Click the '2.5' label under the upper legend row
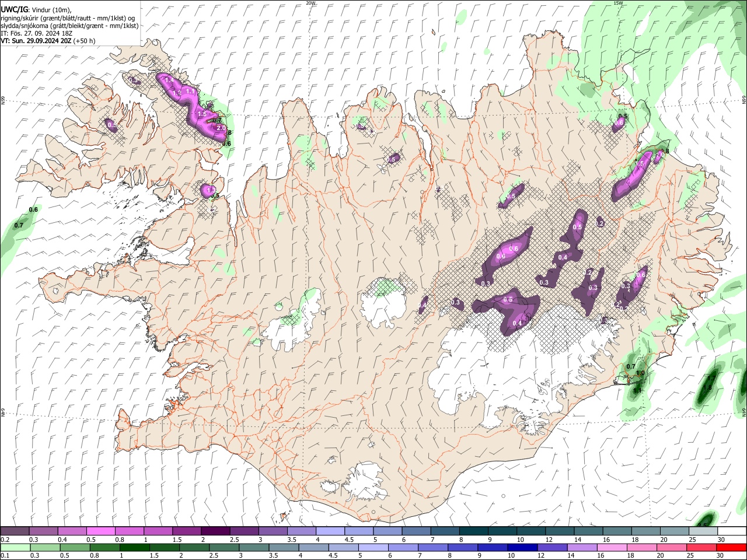The height and width of the screenshot is (560, 747). click(x=233, y=540)
